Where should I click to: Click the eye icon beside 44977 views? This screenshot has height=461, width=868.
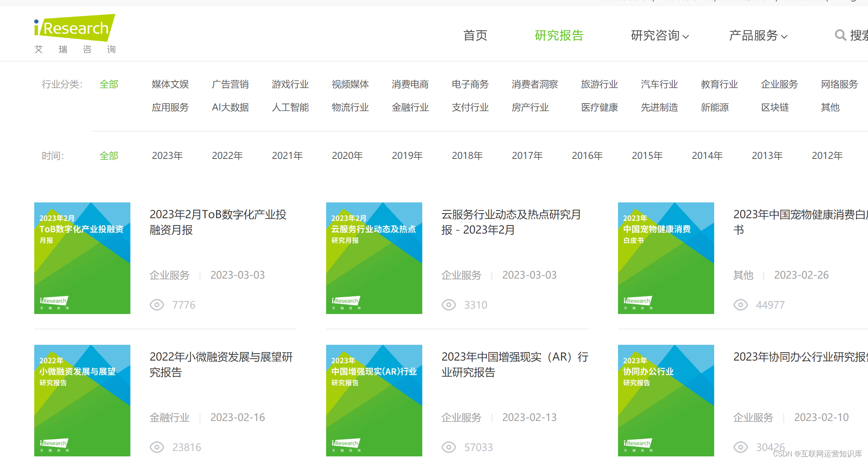click(x=741, y=305)
